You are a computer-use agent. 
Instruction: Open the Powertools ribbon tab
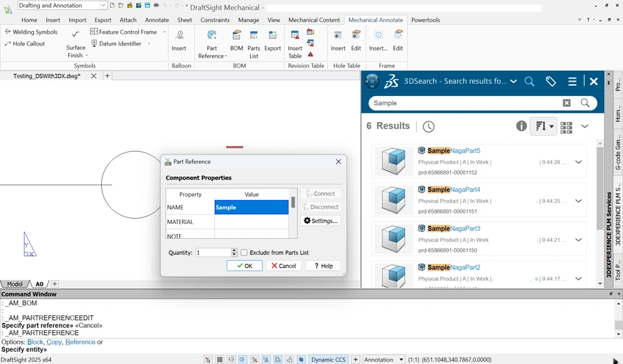click(426, 20)
